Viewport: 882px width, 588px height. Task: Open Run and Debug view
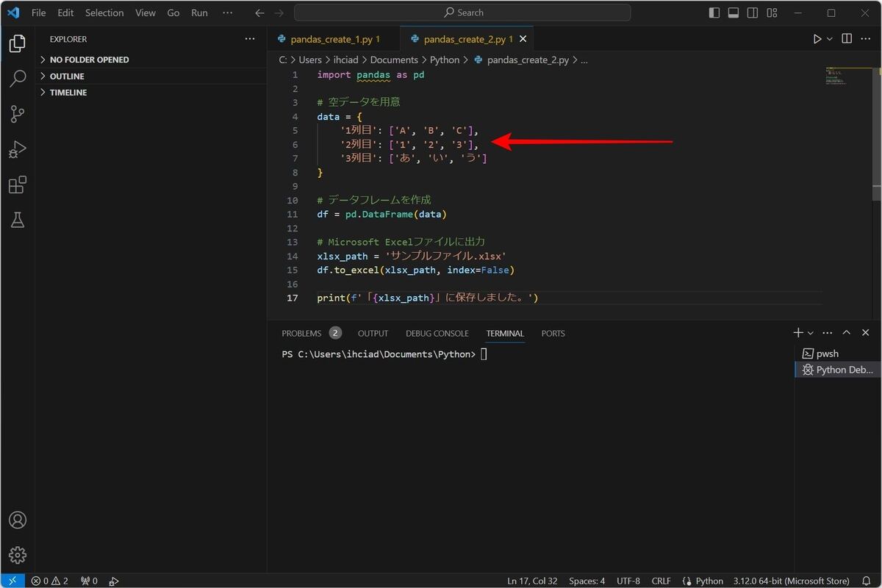(18, 149)
